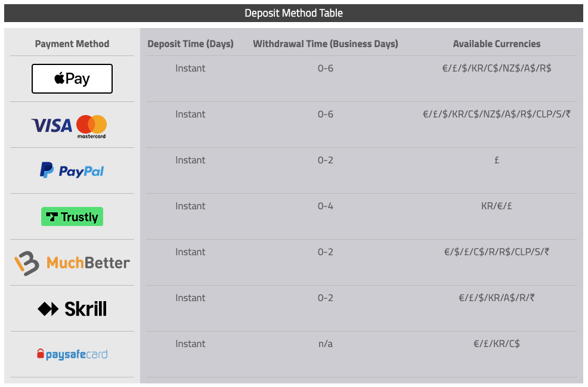Select the Skrill logo

coord(72,309)
